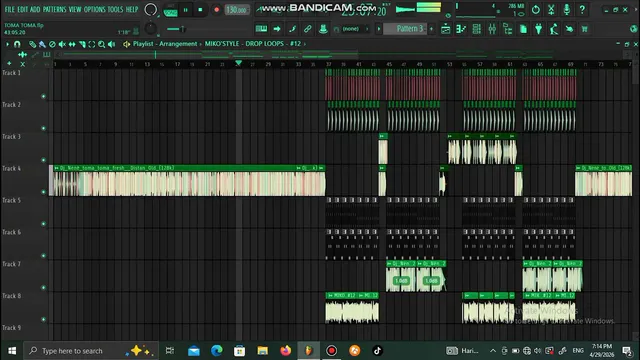Open the Channel rack icon
This screenshot has height=360, width=640.
[x=476, y=29]
